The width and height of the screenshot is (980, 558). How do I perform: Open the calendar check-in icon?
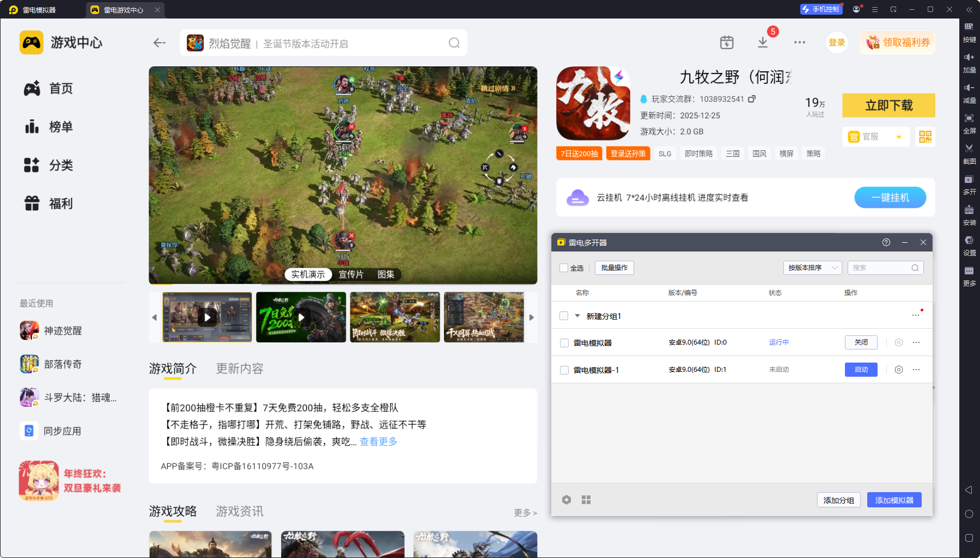pyautogui.click(x=727, y=42)
